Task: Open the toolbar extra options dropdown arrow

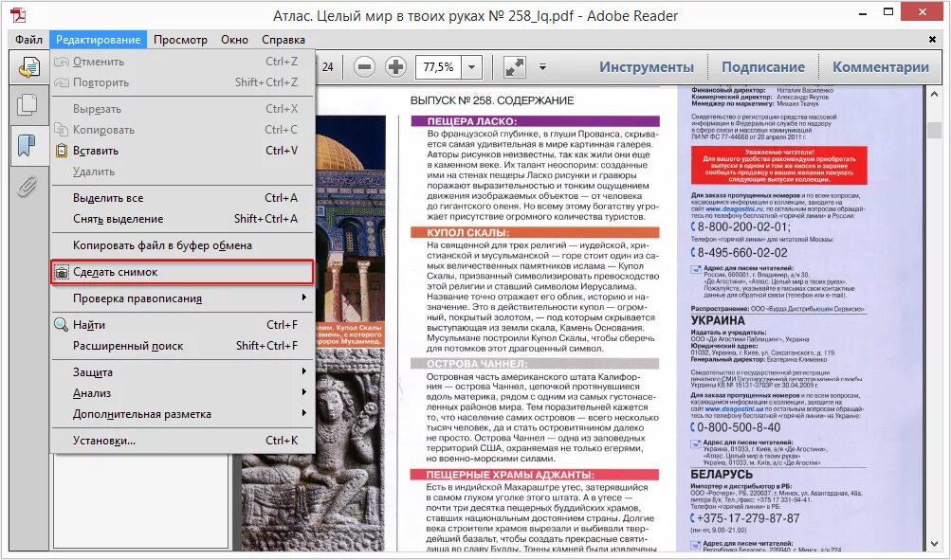Action: pyautogui.click(x=543, y=66)
